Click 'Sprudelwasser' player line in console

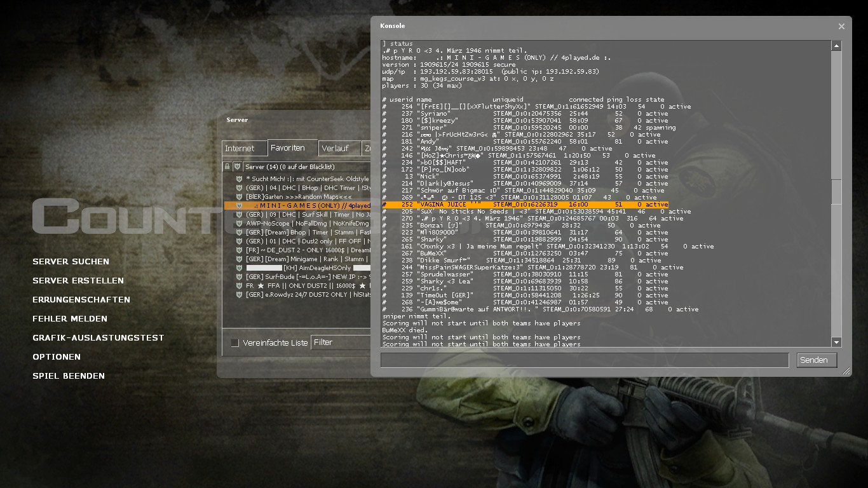tap(525, 274)
